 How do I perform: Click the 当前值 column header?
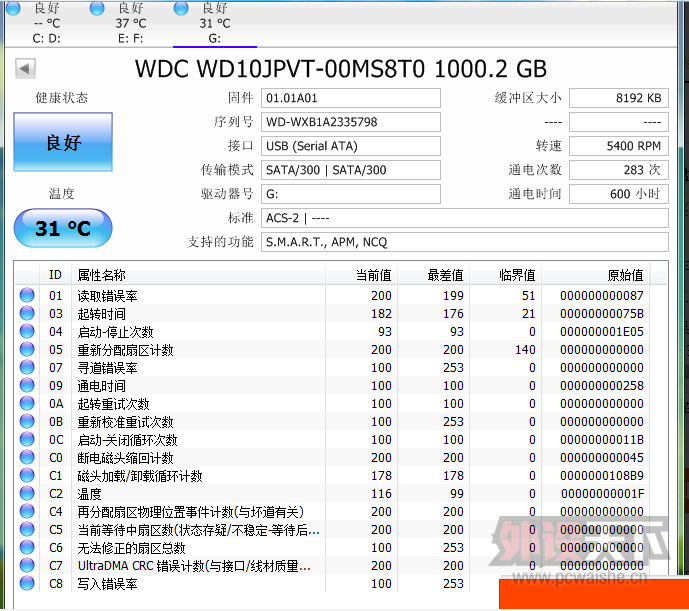[x=362, y=275]
